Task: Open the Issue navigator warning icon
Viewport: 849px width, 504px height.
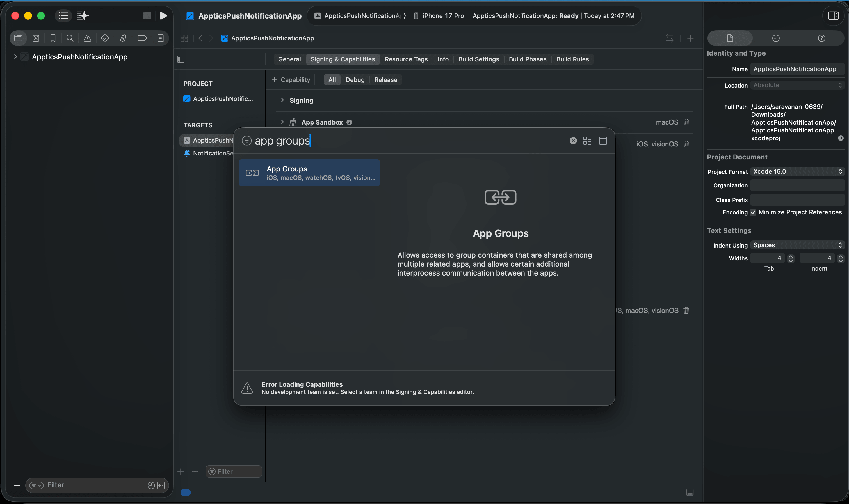Action: point(87,38)
